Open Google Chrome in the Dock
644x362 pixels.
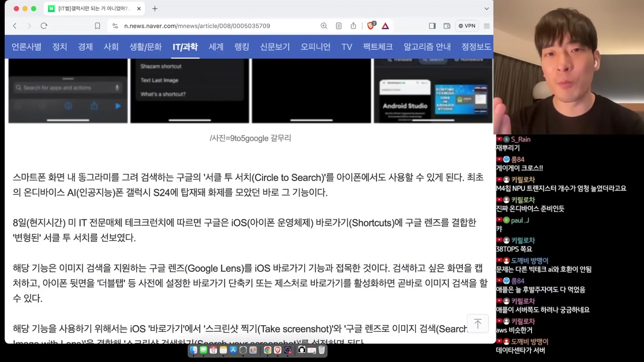[267, 350]
